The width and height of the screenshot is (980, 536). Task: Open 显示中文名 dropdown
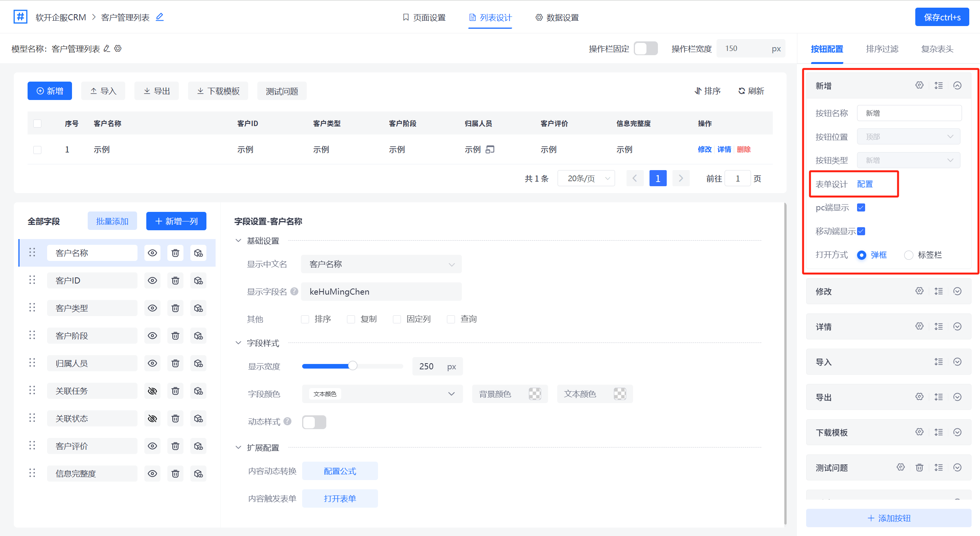(381, 264)
